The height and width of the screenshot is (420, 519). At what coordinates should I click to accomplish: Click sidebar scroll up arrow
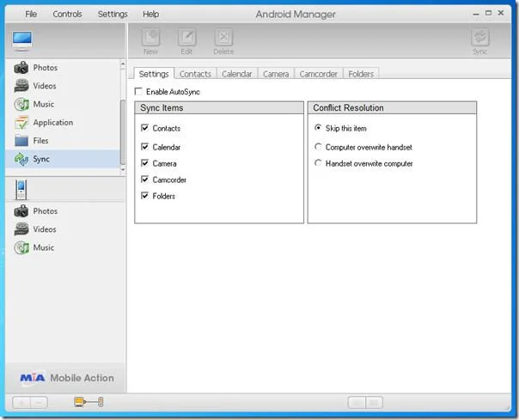123,64
